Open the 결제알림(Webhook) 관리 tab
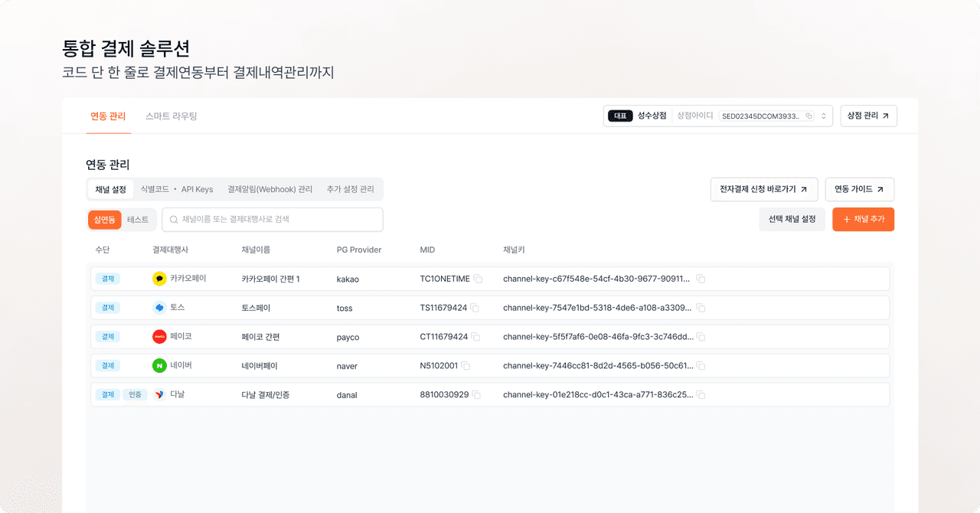The image size is (980, 513). click(269, 189)
